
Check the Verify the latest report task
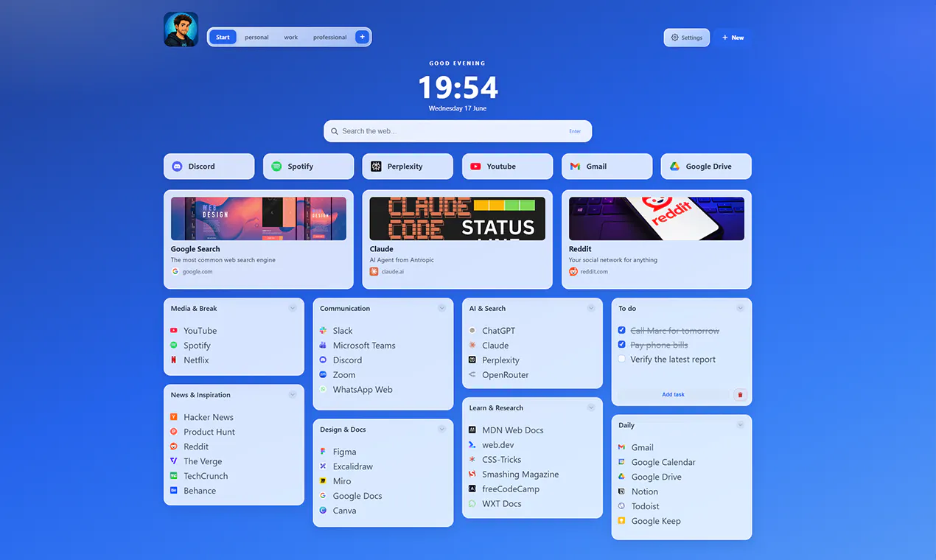[x=621, y=359]
